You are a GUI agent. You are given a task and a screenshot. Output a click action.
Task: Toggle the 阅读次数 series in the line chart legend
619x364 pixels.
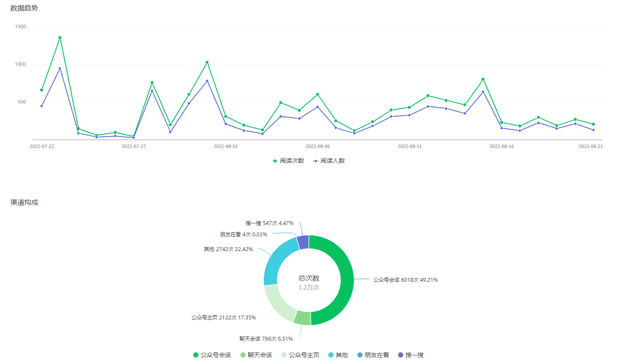[288, 161]
